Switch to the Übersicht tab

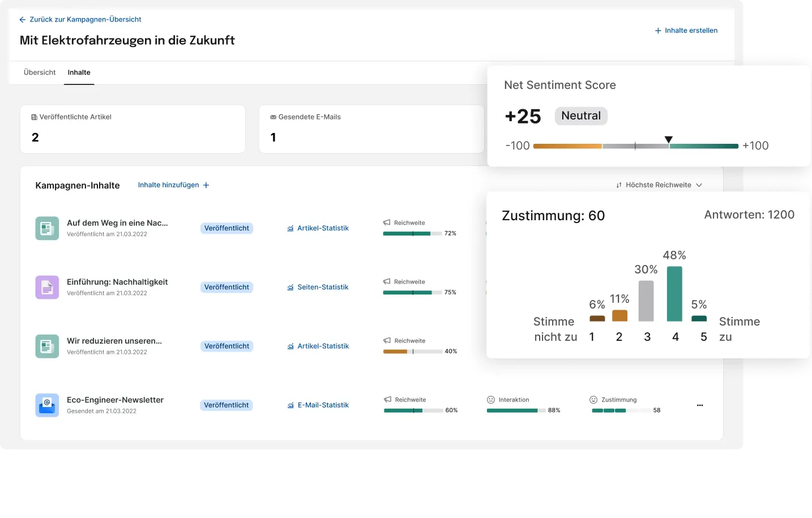coord(39,72)
